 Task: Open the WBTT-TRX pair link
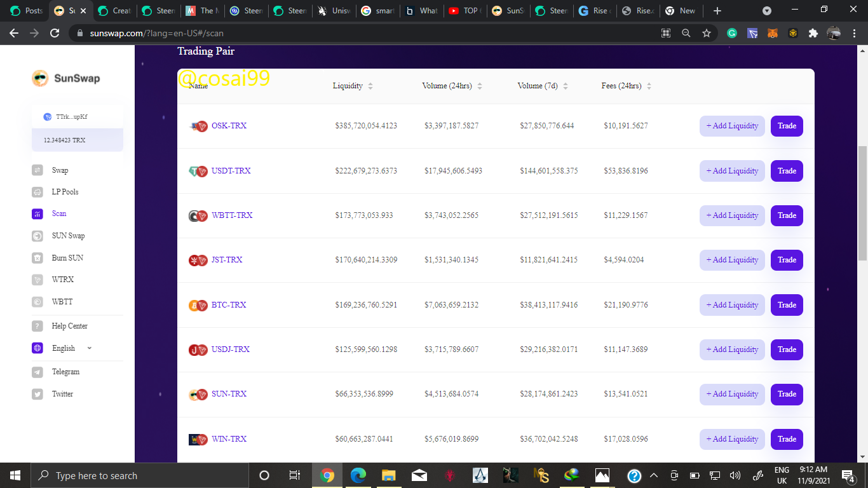click(232, 215)
